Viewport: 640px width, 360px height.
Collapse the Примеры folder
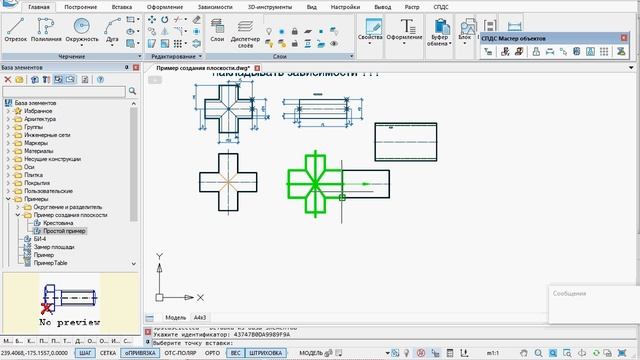[x=8, y=199]
